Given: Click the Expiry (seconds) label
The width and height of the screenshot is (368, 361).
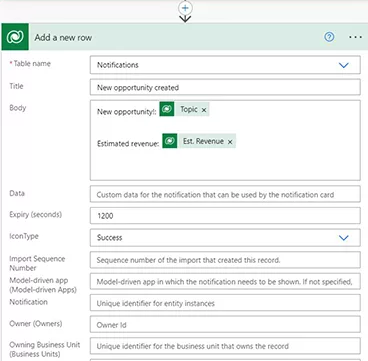Looking at the screenshot, I should 36,215.
